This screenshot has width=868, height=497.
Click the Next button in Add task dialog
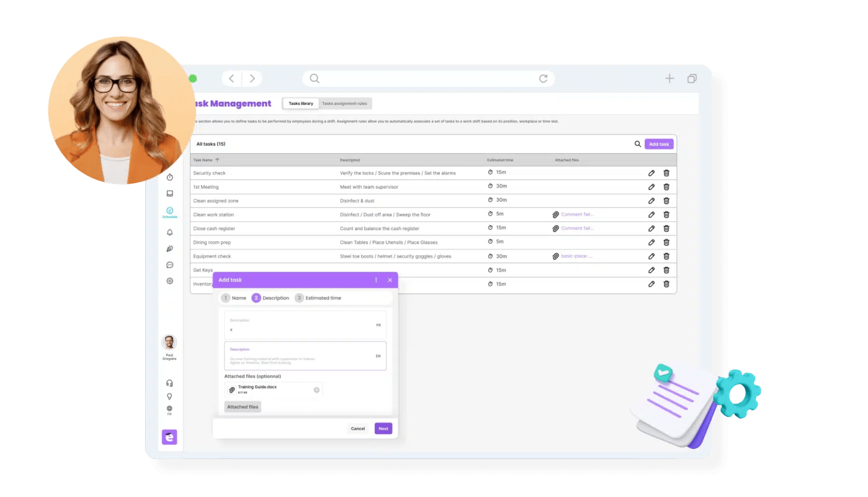click(383, 428)
